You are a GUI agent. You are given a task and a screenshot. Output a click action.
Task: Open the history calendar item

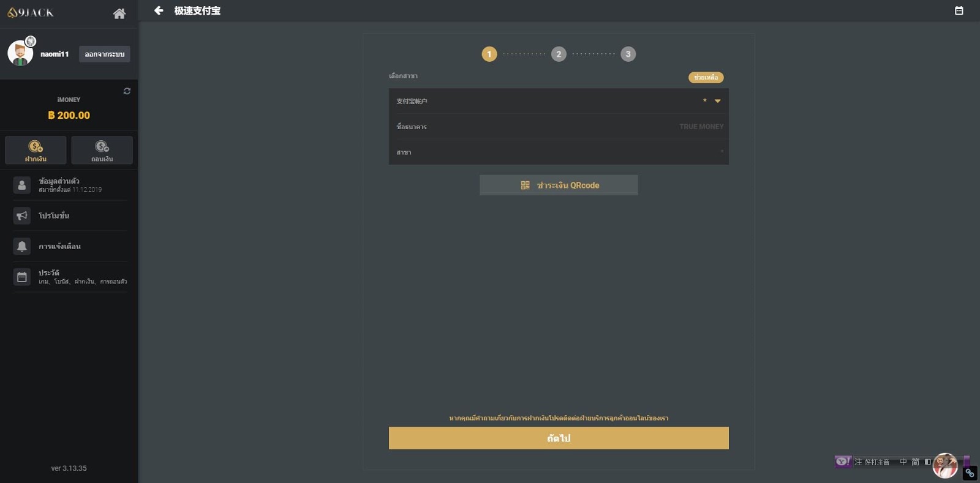(x=70, y=277)
